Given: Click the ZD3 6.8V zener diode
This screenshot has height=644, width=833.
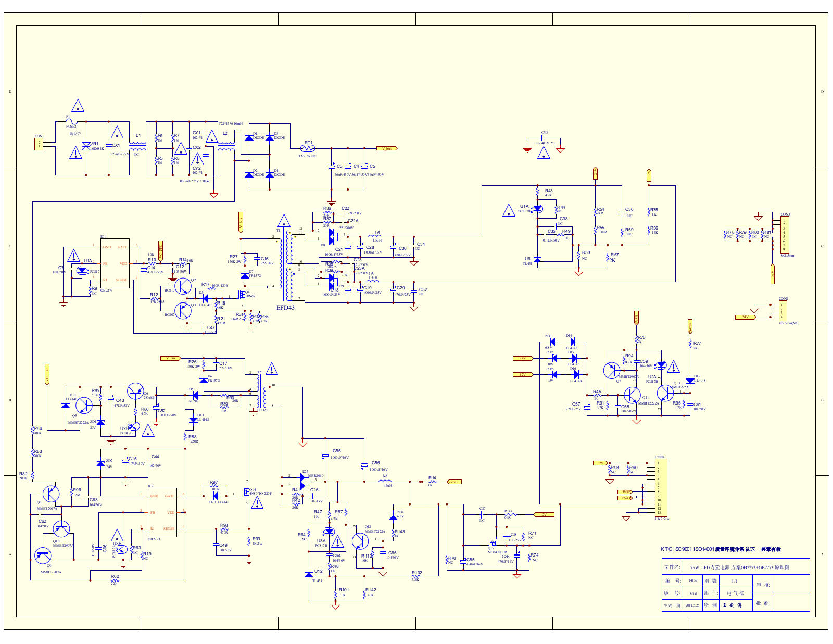Looking at the screenshot, I should [x=553, y=342].
